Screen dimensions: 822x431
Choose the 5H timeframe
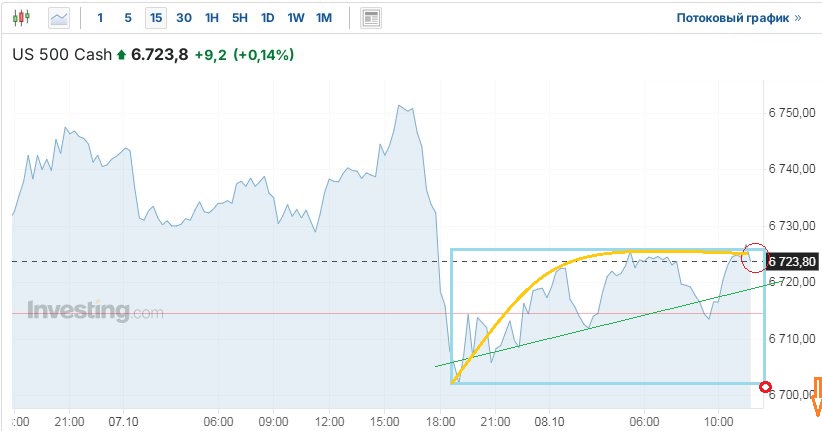click(x=240, y=18)
